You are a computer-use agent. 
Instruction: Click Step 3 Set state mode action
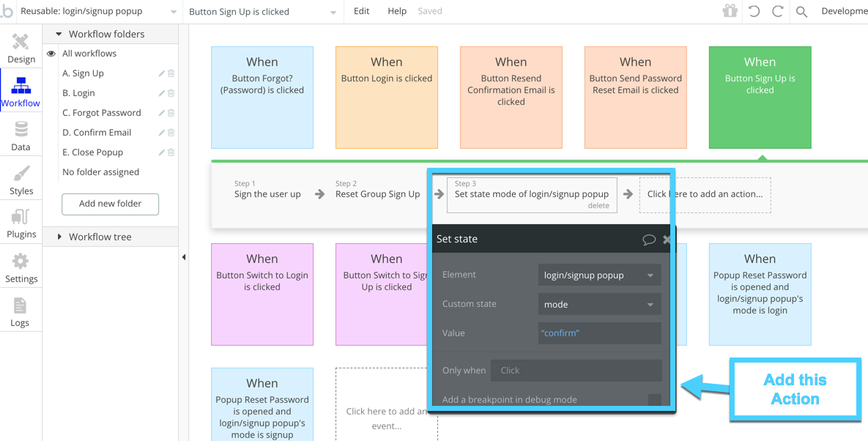(532, 194)
